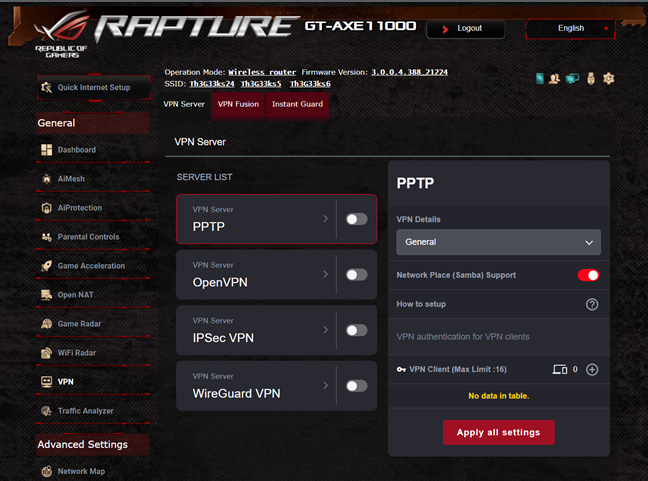Image resolution: width=648 pixels, height=481 pixels.
Task: Switch to the VPN Fusion tab
Action: pyautogui.click(x=238, y=105)
